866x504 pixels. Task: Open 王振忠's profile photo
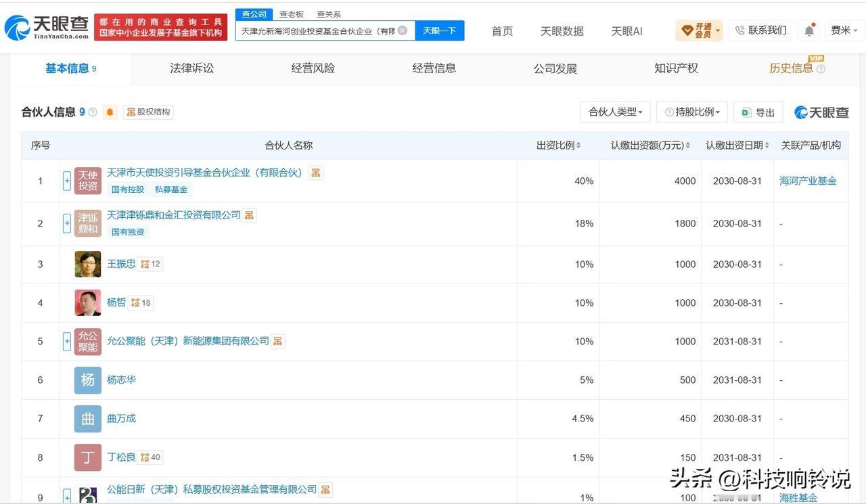pyautogui.click(x=88, y=264)
